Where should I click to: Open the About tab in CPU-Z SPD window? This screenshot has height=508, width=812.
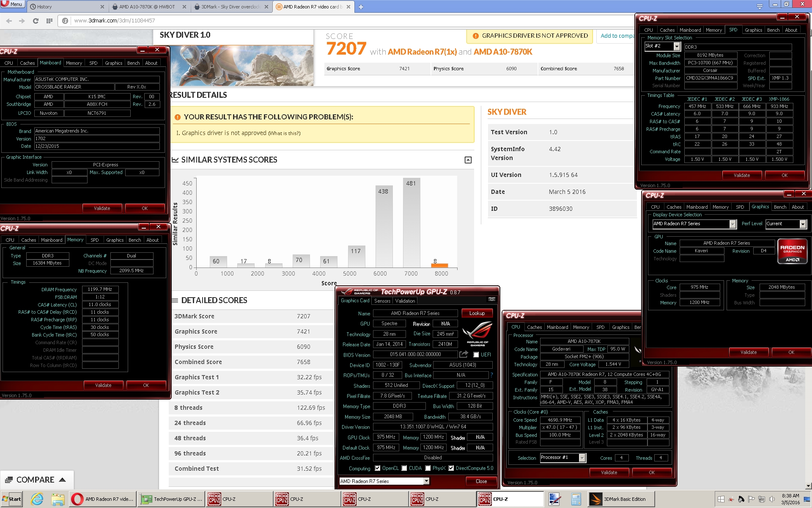coord(791,30)
